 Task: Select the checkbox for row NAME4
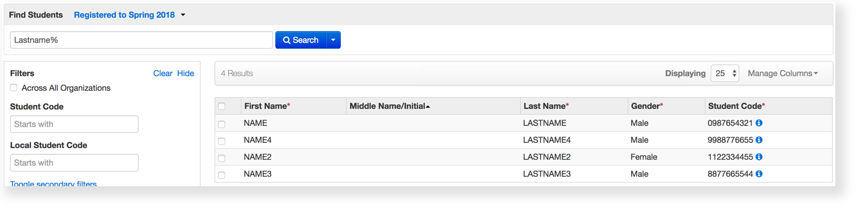(x=222, y=141)
